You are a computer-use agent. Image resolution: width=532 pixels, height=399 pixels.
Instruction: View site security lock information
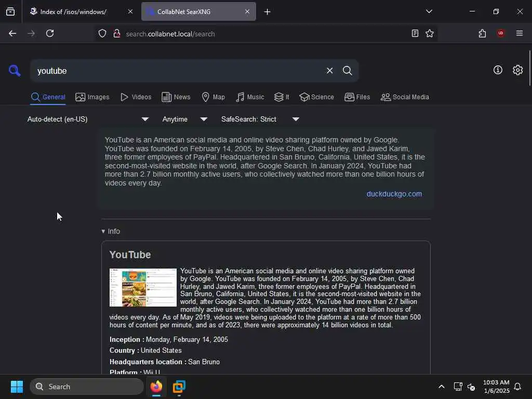click(117, 34)
